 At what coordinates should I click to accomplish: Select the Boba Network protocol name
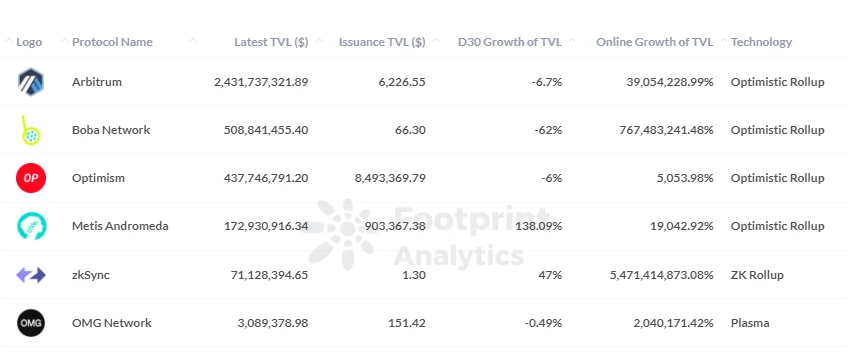[x=111, y=130]
